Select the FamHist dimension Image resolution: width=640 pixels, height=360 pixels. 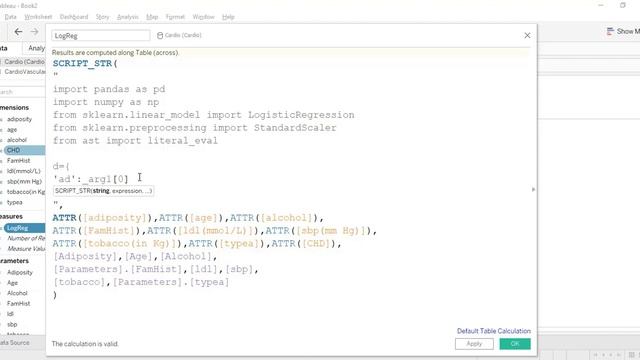pyautogui.click(x=18, y=160)
